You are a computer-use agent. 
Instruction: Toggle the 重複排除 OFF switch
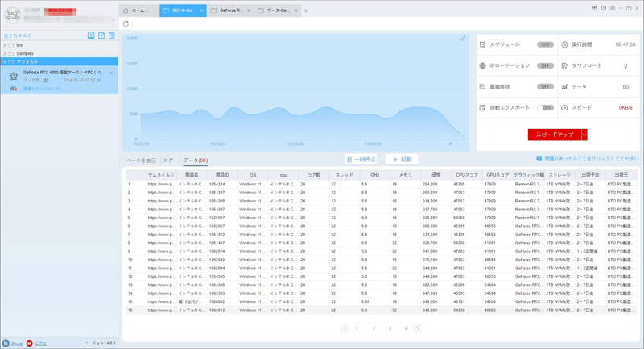(x=546, y=87)
